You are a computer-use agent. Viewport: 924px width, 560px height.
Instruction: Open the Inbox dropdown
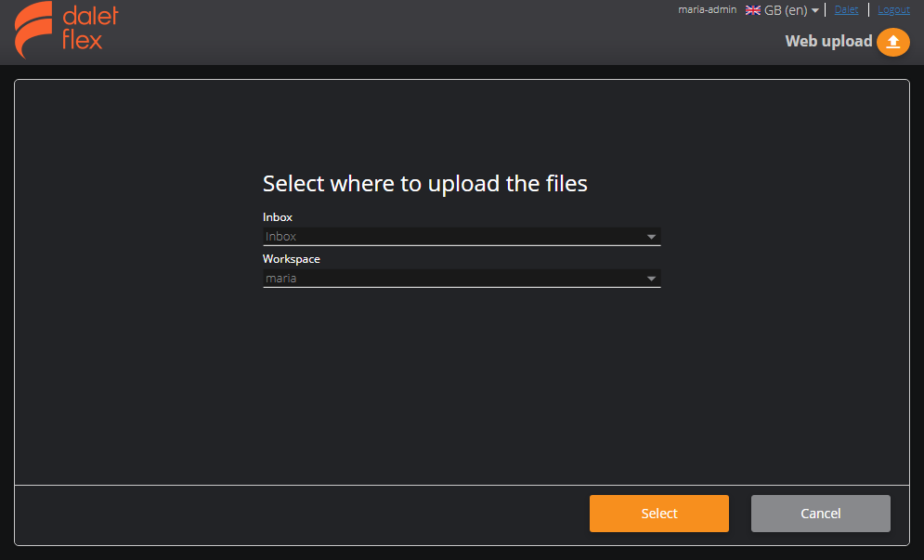pyautogui.click(x=462, y=236)
